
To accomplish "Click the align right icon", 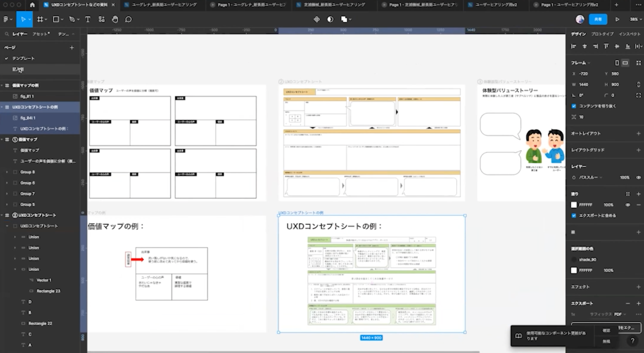I will click(595, 46).
